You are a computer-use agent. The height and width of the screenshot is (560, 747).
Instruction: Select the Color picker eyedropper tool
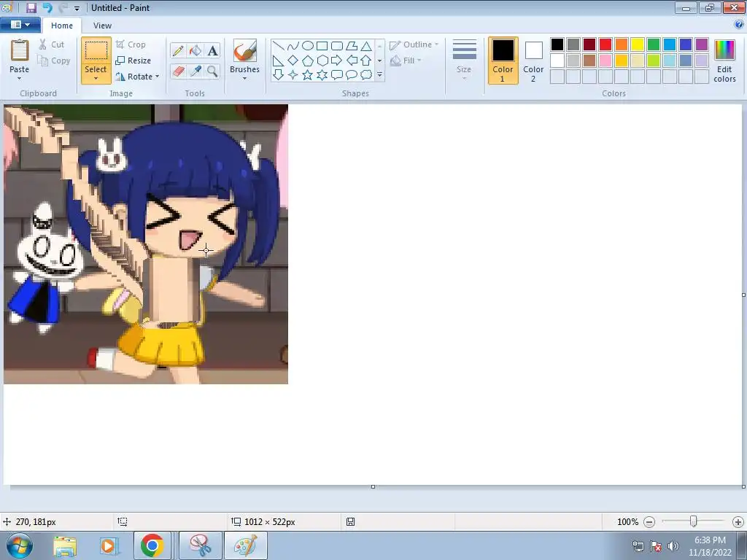pos(196,71)
